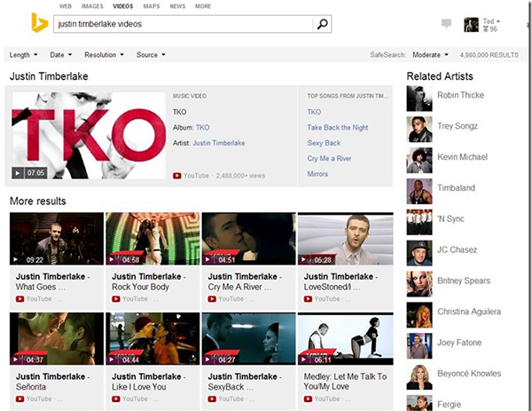Open TKO in the top songs list
Viewport: 532px width, 411px height.
314,112
